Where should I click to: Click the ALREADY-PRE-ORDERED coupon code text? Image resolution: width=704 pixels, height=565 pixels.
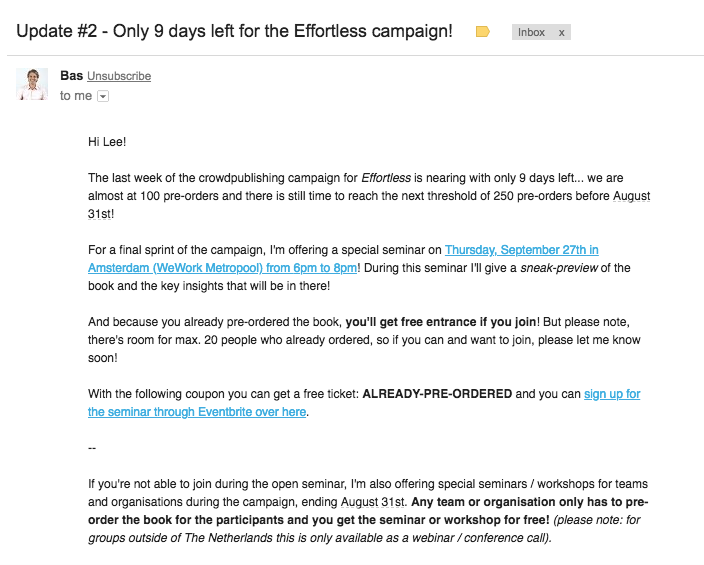tap(437, 394)
